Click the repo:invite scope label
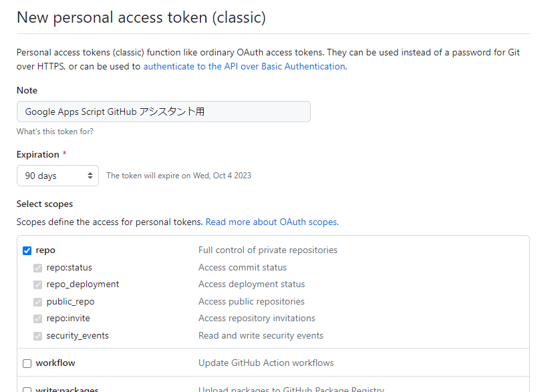The image size is (546, 392). (x=68, y=319)
